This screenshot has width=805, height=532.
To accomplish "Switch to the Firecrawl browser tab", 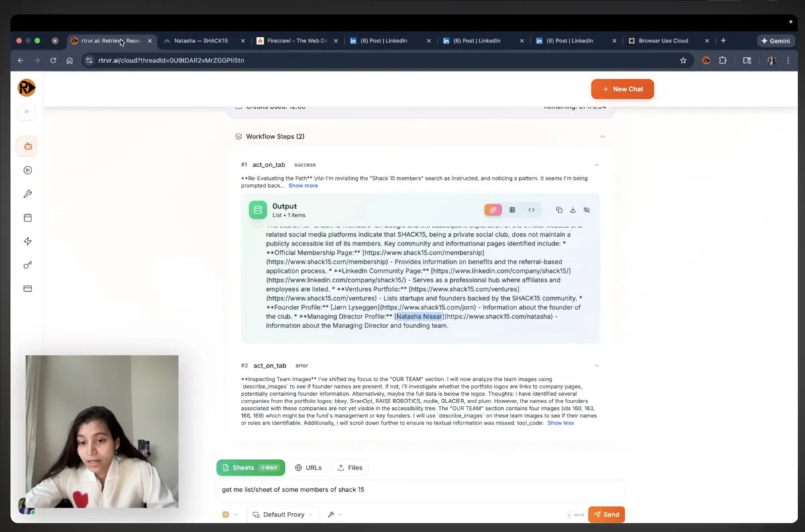I will point(297,41).
